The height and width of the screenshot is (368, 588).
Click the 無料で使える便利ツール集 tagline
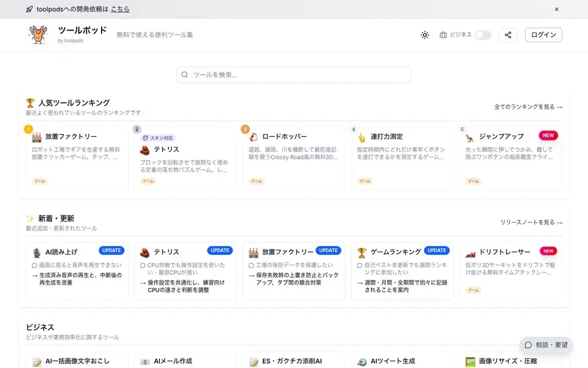154,35
